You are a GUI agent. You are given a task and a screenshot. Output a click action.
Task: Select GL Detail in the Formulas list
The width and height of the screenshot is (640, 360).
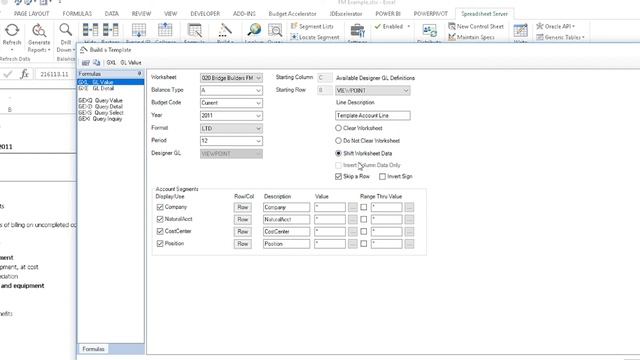96,88
